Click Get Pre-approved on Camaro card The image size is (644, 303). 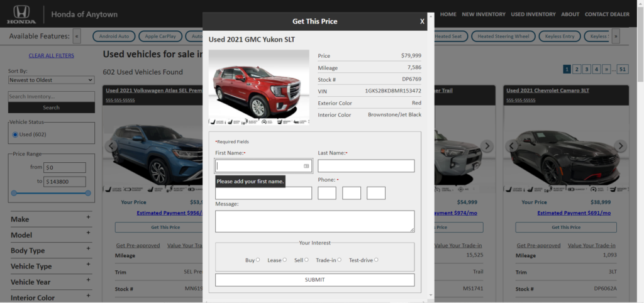click(x=538, y=246)
